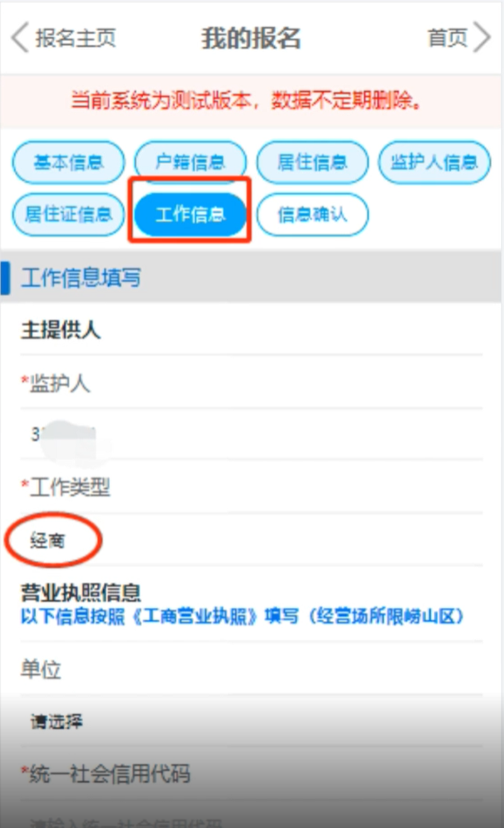Open the 居住信息 tab
504x828 pixels.
pyautogui.click(x=313, y=162)
